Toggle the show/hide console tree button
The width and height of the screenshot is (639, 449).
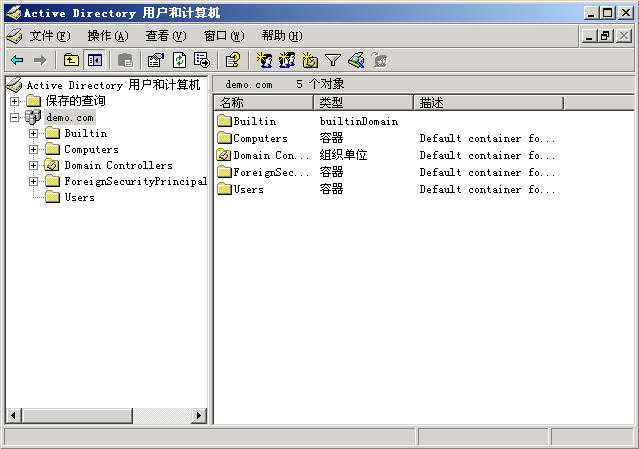[94, 60]
